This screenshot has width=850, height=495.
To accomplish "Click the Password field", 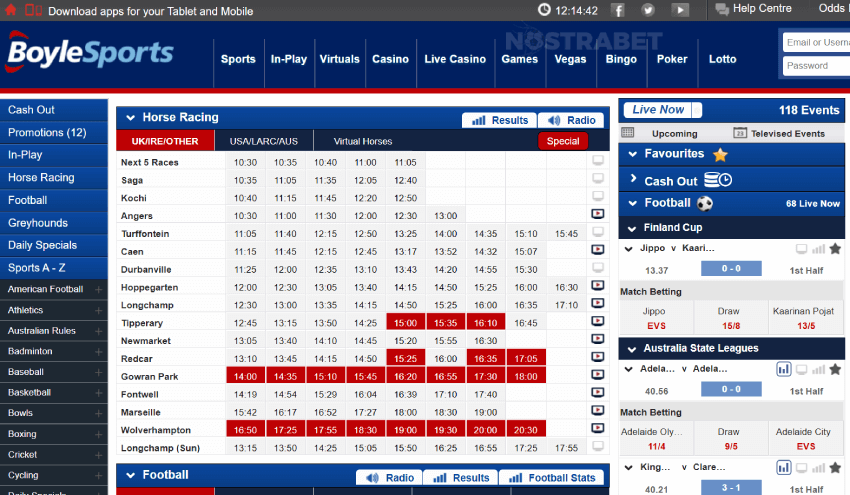I will pyautogui.click(x=816, y=66).
